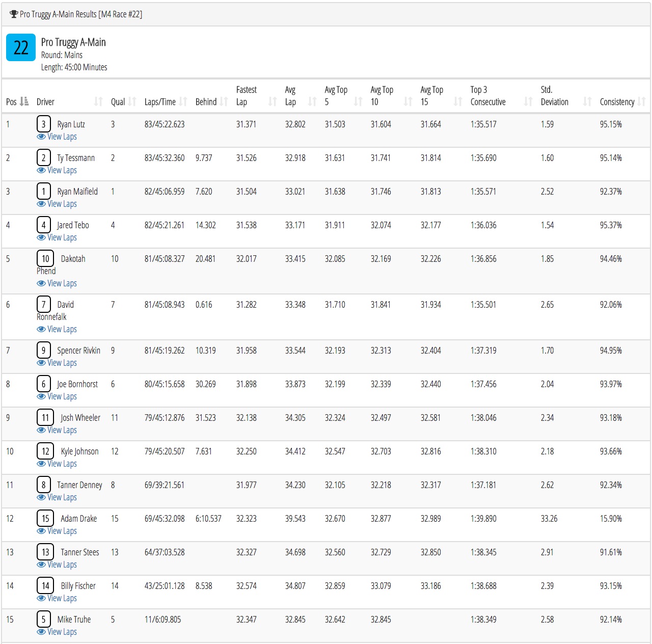This screenshot has height=644, width=652.
Task: Open View Laps for Kyle Johnson
Action: pos(57,464)
